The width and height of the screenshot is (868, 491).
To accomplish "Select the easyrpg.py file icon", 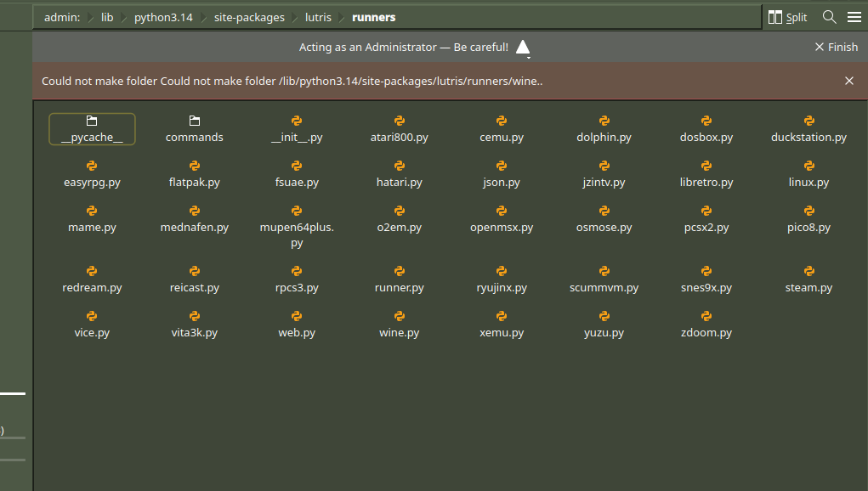I will click(x=92, y=166).
